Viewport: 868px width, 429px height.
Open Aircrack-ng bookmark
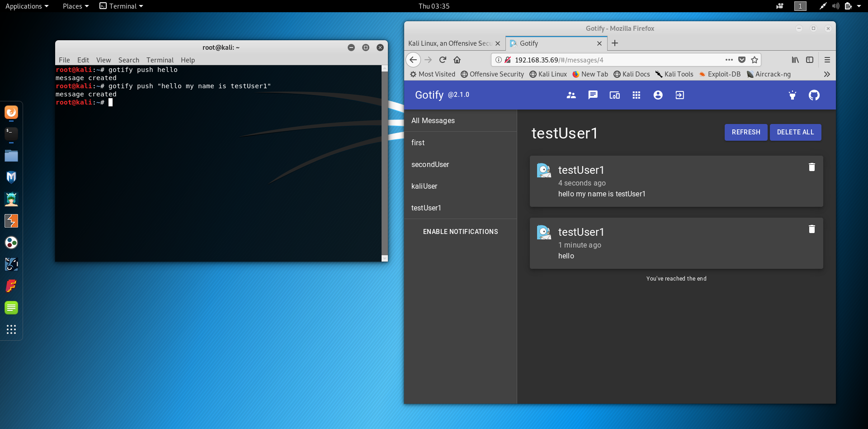(769, 74)
